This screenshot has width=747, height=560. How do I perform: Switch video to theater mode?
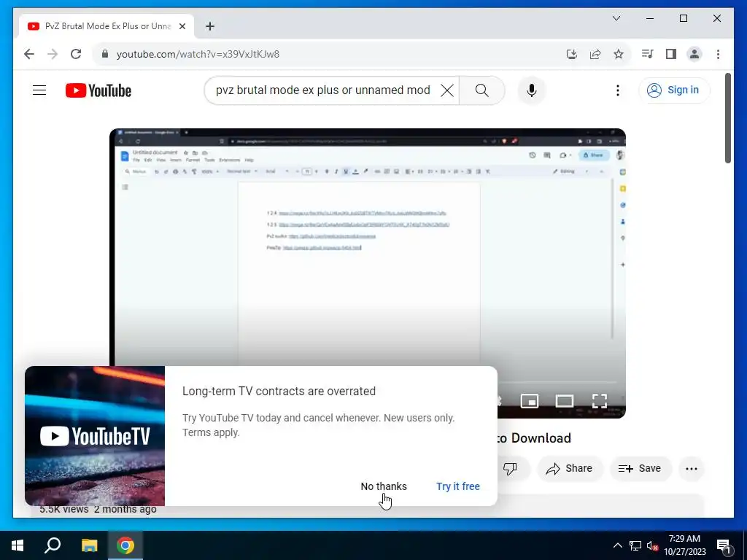(x=565, y=401)
